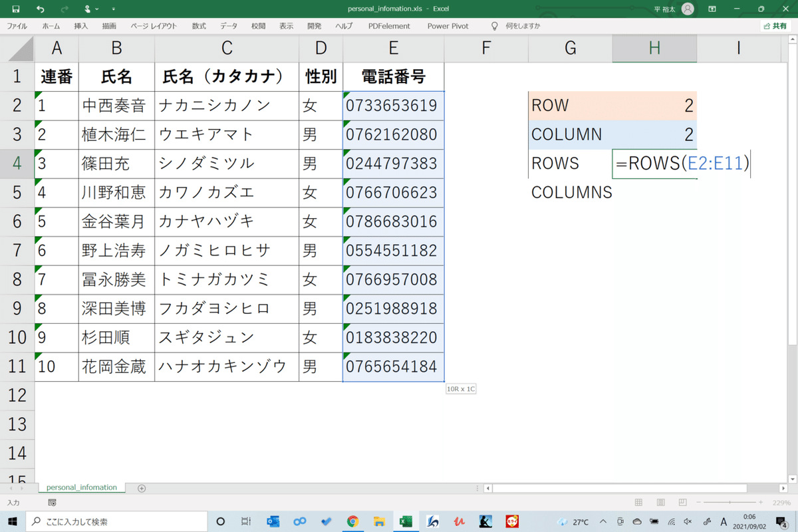Image resolution: width=798 pixels, height=532 pixels.
Task: Open Task View from taskbar
Action: tap(246, 521)
